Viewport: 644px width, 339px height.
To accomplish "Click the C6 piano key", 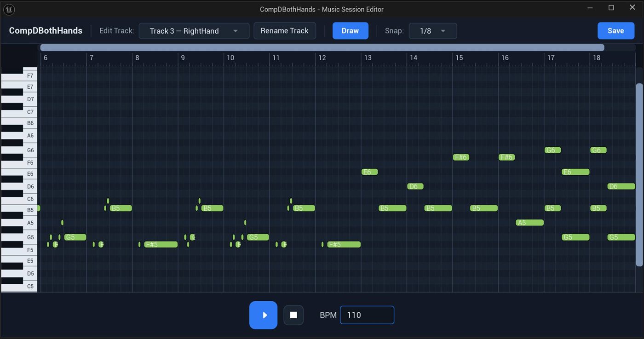I will click(x=18, y=199).
